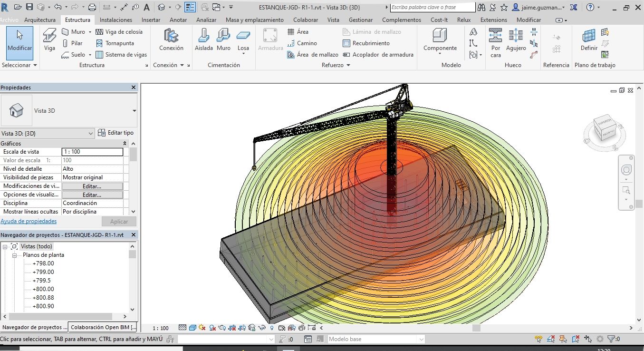Viewport: 644px width, 351px height.
Task: Select the Agujero shaft opening tool
Action: [x=516, y=39]
